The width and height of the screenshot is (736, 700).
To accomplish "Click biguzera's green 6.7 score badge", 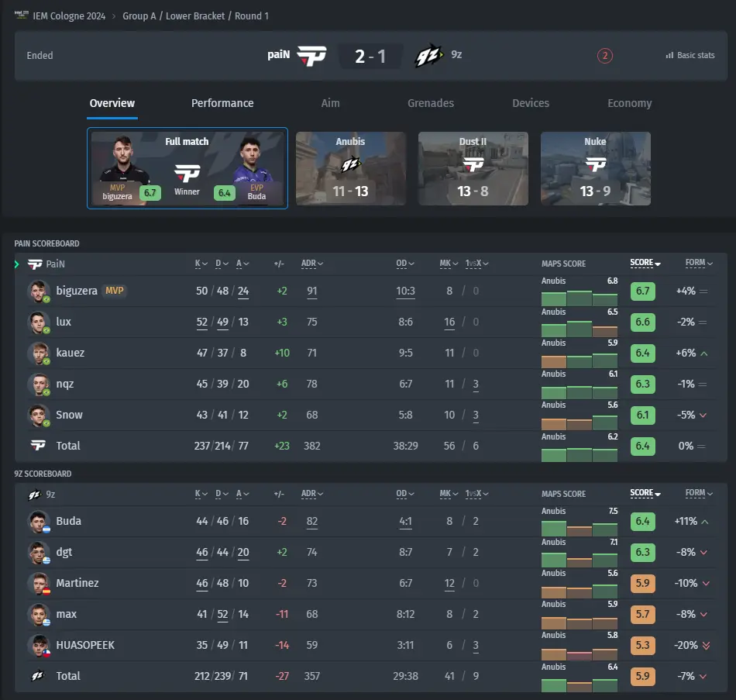I will click(x=642, y=291).
